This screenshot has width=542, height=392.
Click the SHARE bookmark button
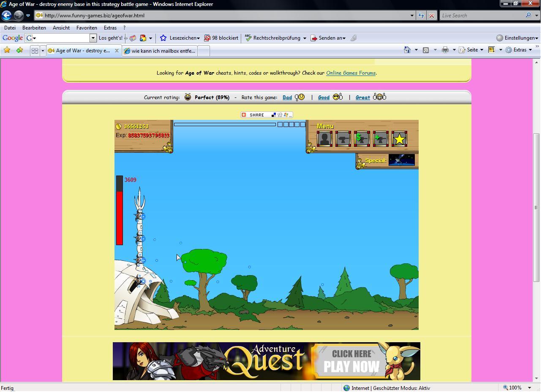click(x=266, y=115)
